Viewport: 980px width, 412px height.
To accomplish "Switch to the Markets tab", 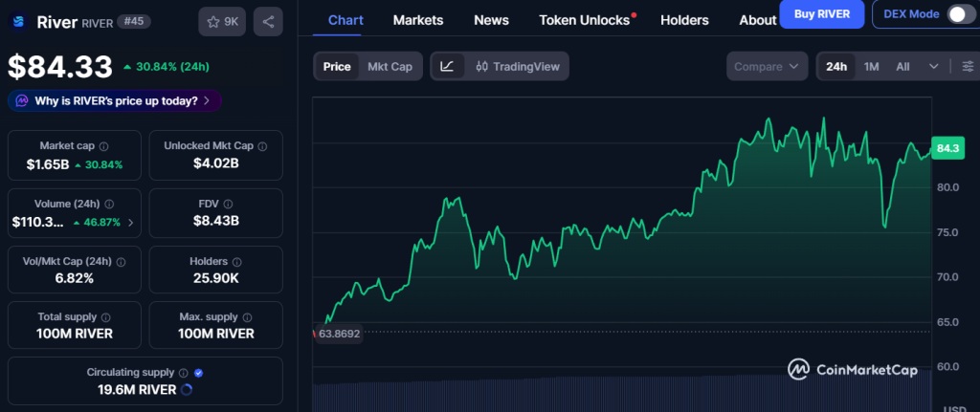I will (418, 20).
